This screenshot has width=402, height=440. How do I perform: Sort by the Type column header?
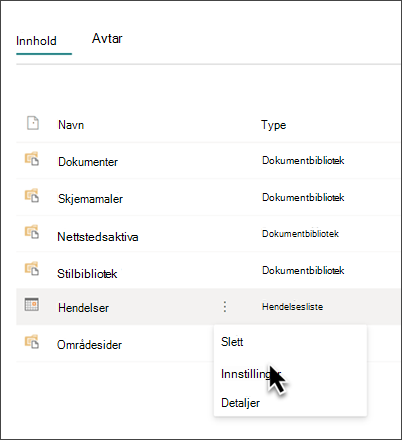point(274,125)
